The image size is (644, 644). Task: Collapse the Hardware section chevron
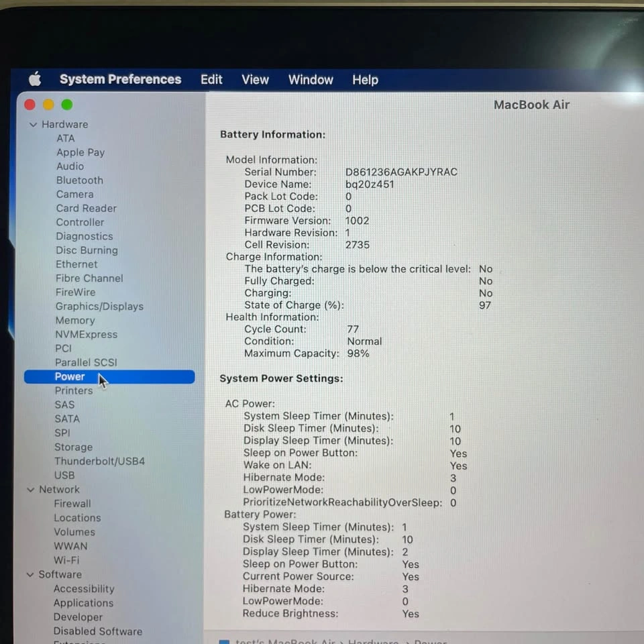pyautogui.click(x=34, y=125)
